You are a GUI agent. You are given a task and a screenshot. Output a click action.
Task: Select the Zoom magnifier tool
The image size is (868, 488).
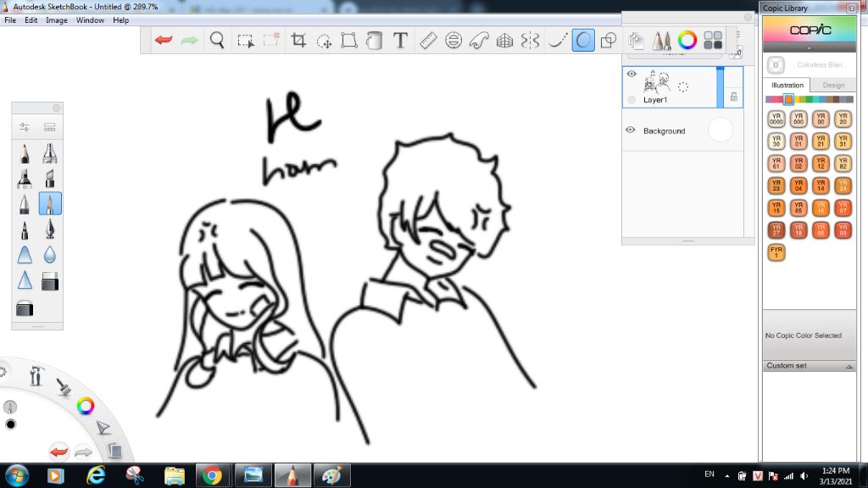(217, 40)
